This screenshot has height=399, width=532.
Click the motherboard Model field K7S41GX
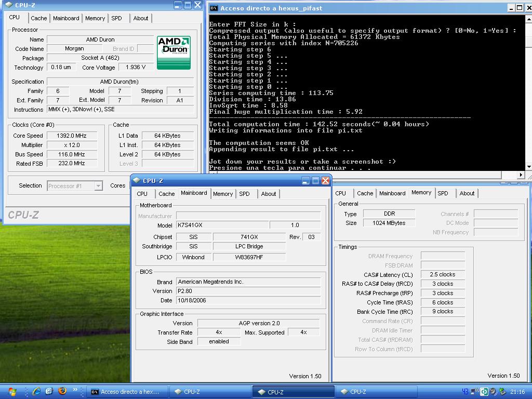(222, 225)
